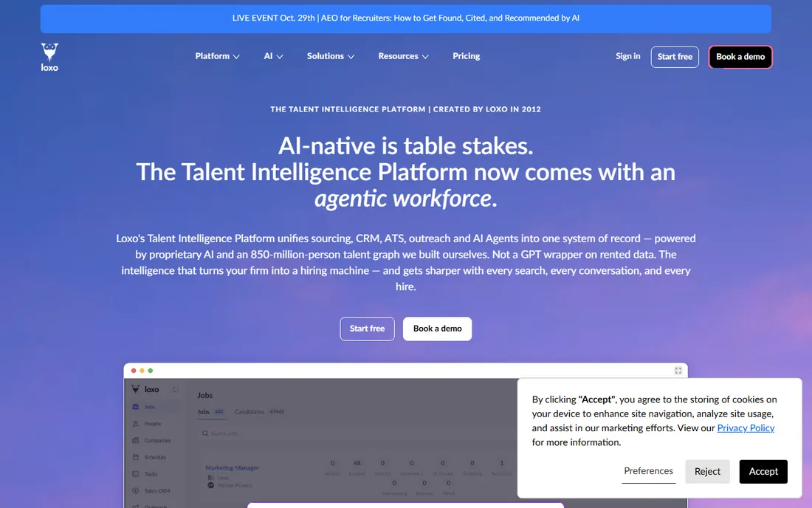Select Tasks in demo sidebar
812x508 pixels.
click(x=151, y=474)
